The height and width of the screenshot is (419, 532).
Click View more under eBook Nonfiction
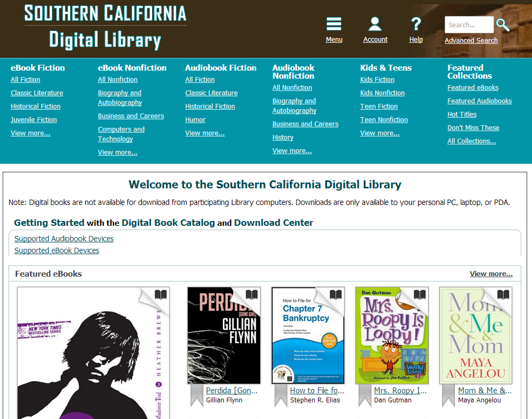coord(118,153)
